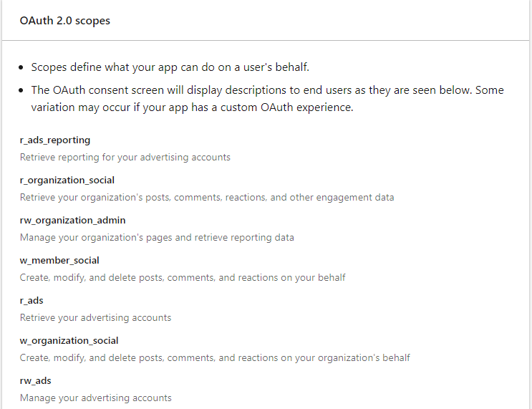This screenshot has height=409, width=532.
Task: Select the r_ads scope name
Action: tap(32, 300)
